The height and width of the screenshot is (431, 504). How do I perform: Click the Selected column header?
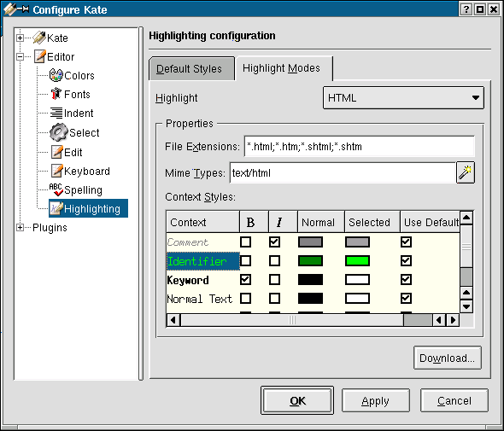(372, 222)
